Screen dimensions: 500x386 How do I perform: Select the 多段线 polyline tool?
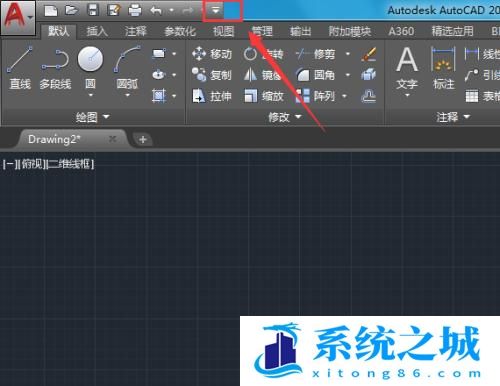(x=55, y=68)
